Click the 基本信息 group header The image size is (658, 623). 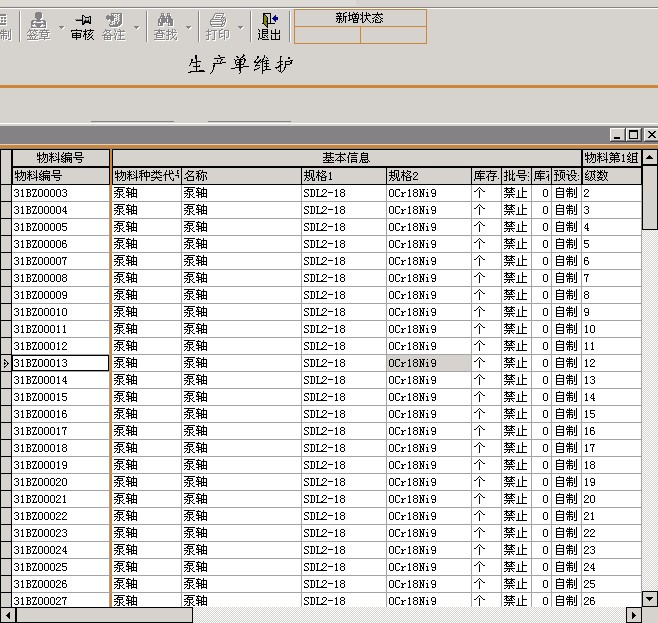click(x=346, y=158)
